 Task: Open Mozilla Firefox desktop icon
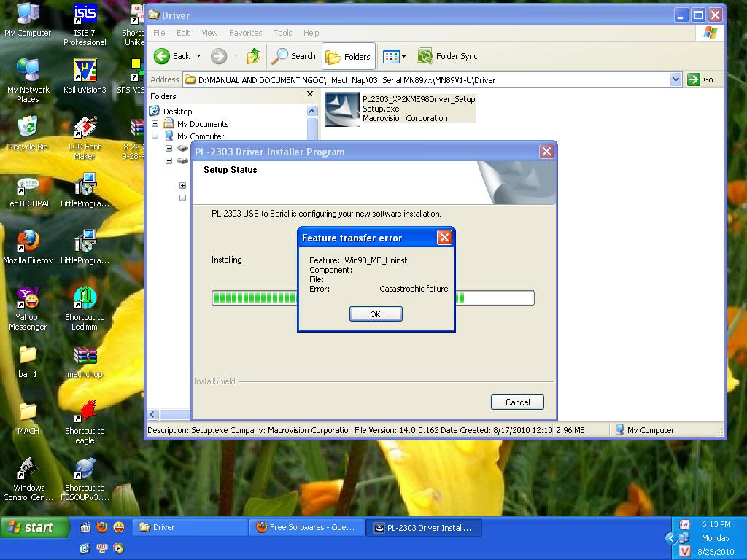click(28, 247)
